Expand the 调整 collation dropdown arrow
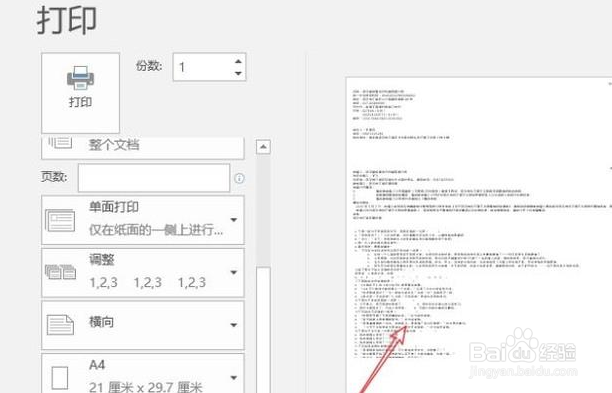 [234, 272]
